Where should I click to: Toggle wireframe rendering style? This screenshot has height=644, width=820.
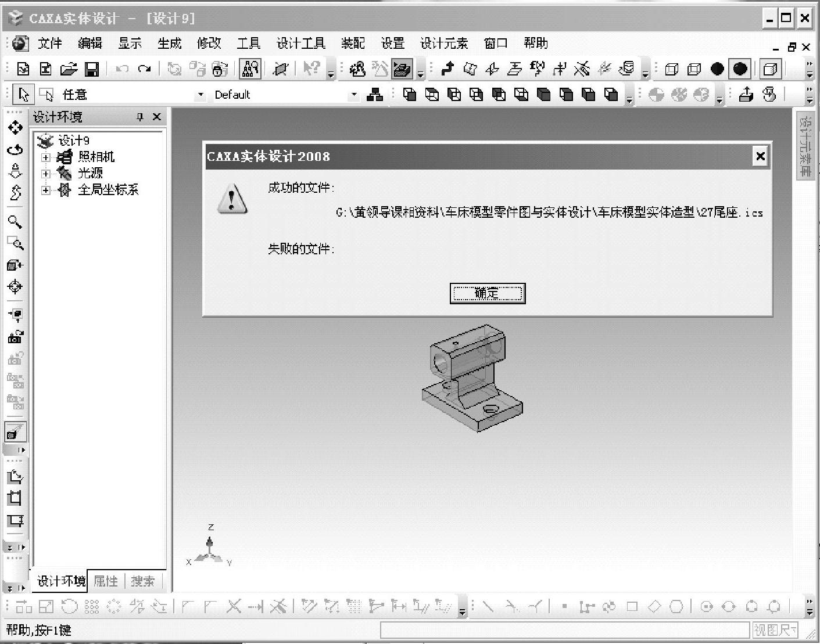(x=671, y=69)
